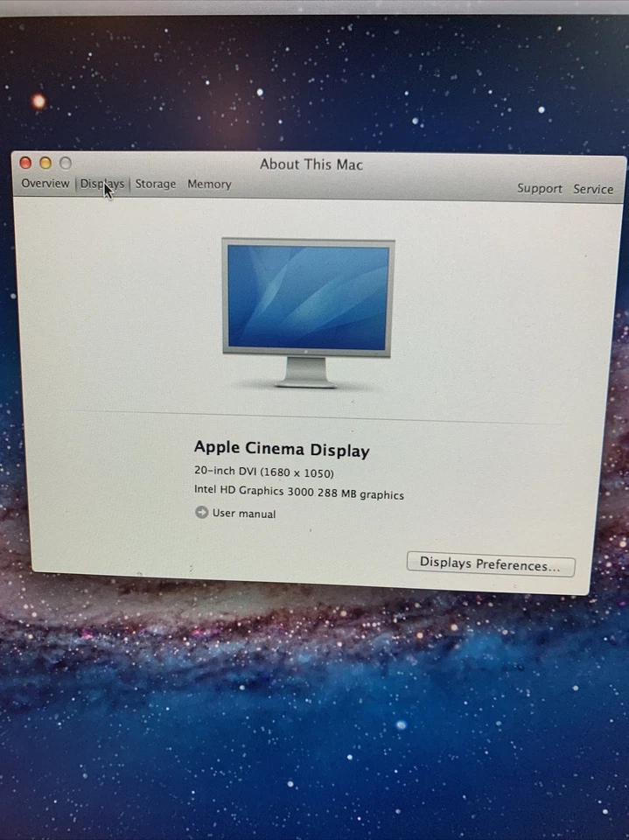Select the Displays tab

pos(101,184)
